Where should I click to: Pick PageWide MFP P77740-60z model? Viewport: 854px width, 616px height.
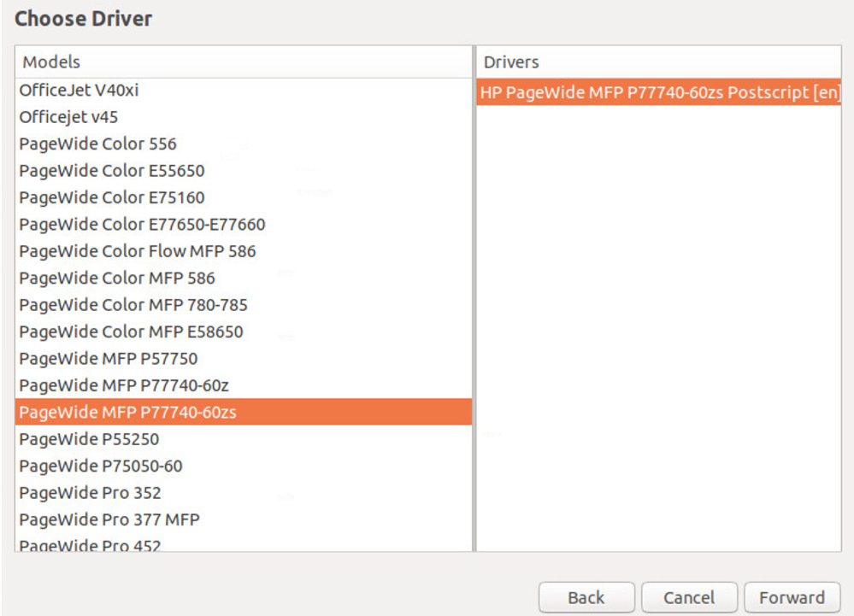point(124,385)
